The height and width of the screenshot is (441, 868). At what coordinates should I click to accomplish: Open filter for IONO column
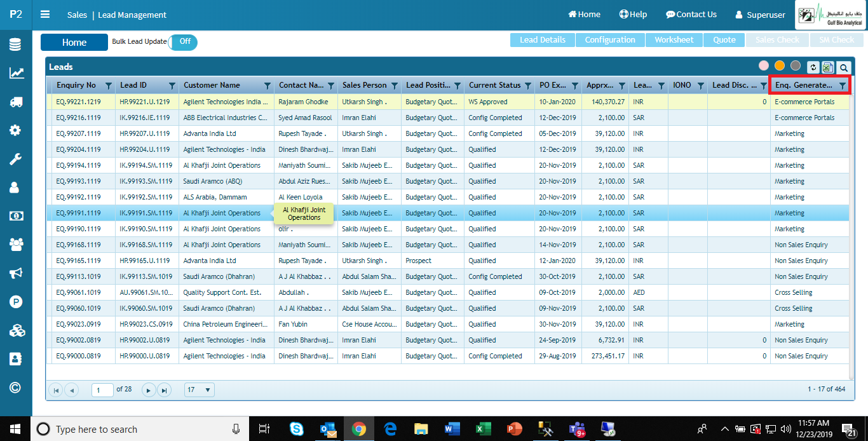(x=700, y=85)
